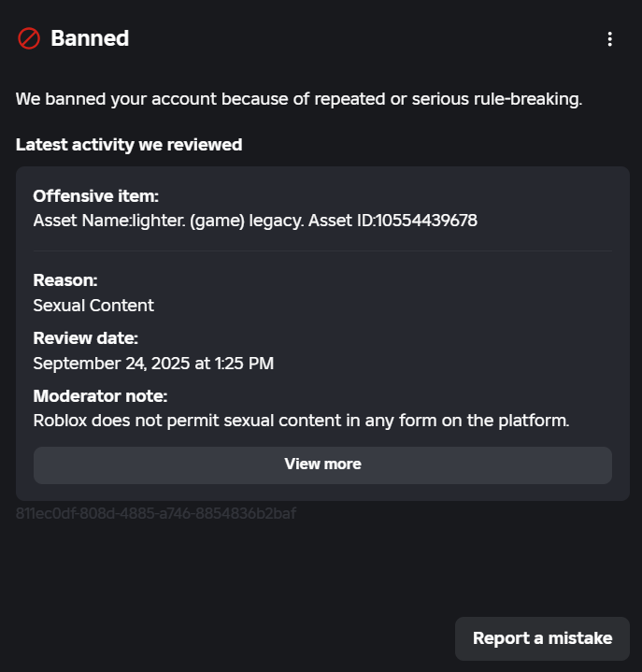Click the divider line below offensive item
This screenshot has width=642, height=672.
[322, 250]
